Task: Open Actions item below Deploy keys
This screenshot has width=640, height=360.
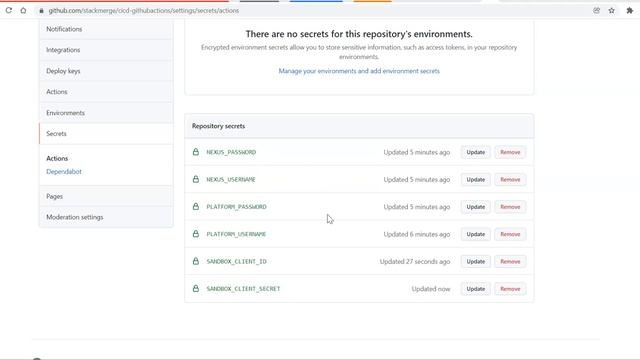Action: pos(106,92)
